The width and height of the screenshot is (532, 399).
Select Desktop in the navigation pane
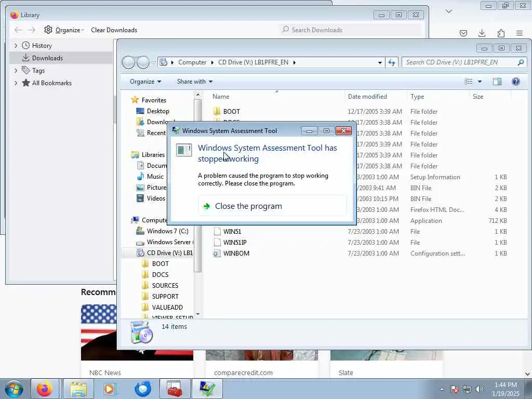(158, 111)
